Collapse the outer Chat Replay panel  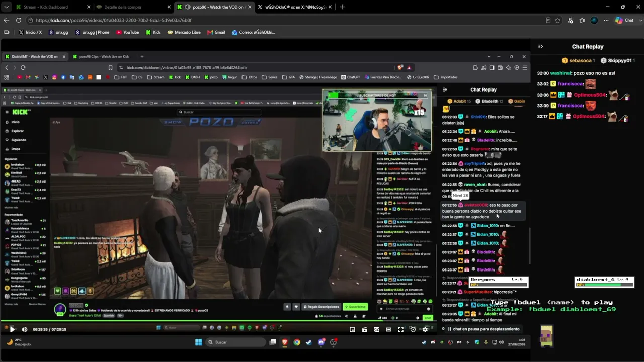coord(540,47)
